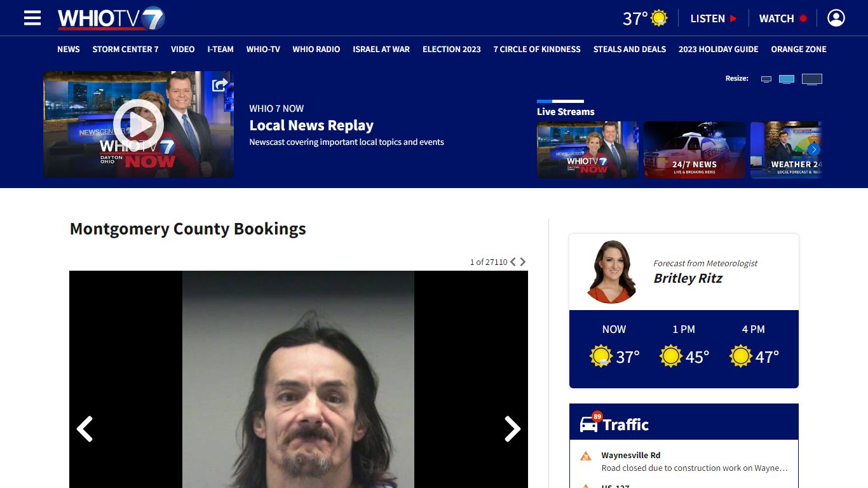Image resolution: width=868 pixels, height=488 pixels.
Task: Play the Local News Replay video
Action: coord(139,125)
